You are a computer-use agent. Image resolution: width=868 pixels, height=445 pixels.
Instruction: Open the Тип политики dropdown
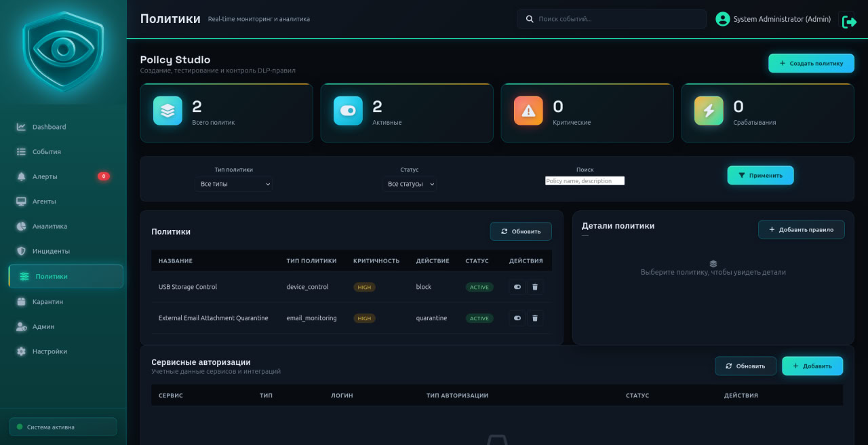pos(234,184)
